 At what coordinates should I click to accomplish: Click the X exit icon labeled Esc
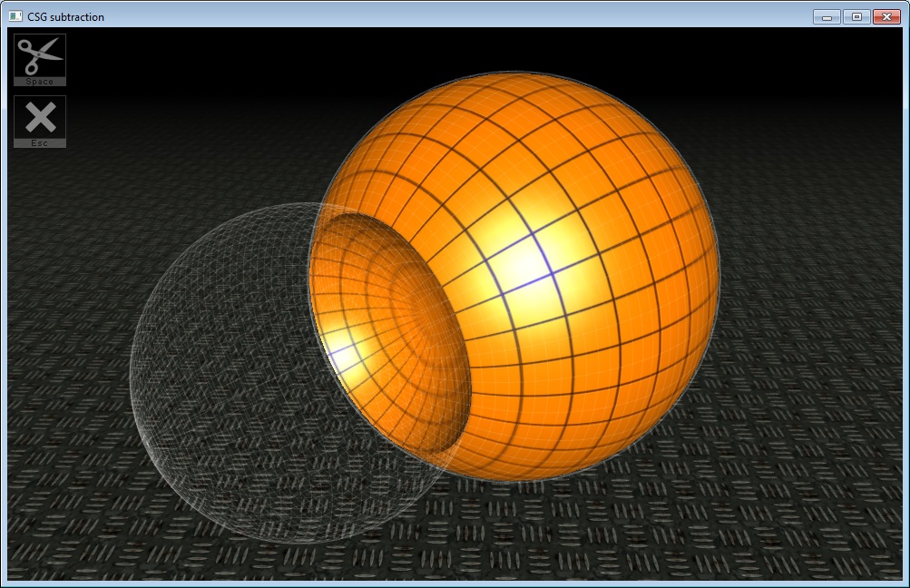(x=40, y=122)
